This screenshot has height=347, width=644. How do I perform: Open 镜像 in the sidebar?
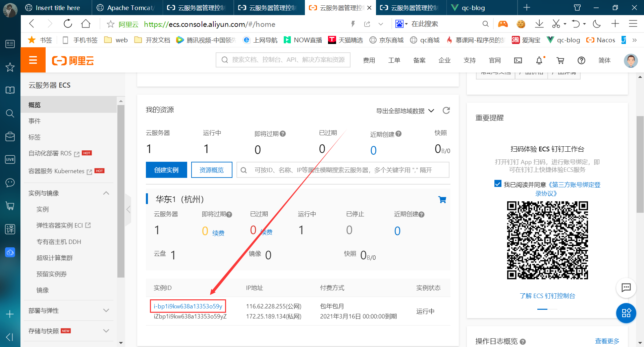click(43, 290)
